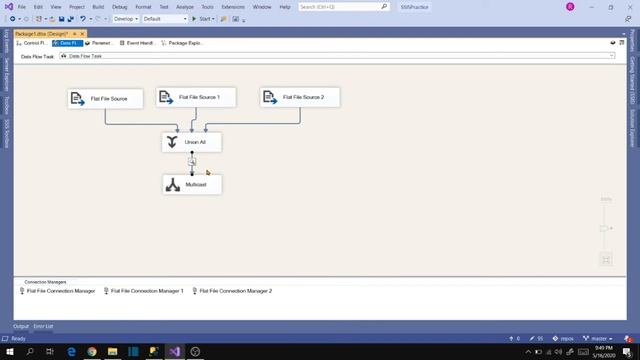Click the Multicast transformation icon
The width and height of the screenshot is (640, 360).
pyautogui.click(x=173, y=184)
